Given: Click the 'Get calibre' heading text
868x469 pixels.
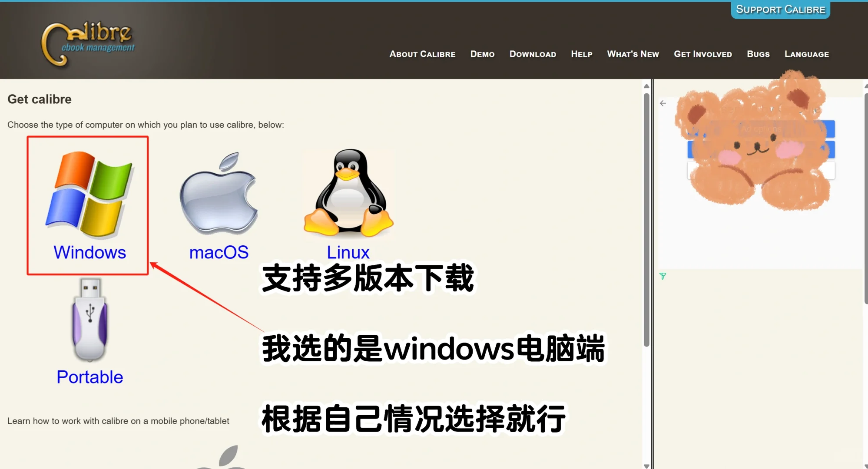Looking at the screenshot, I should (40, 99).
